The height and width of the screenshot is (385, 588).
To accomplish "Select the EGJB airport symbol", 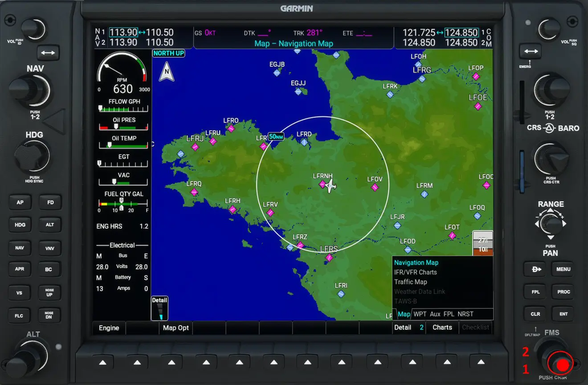I will [x=277, y=73].
